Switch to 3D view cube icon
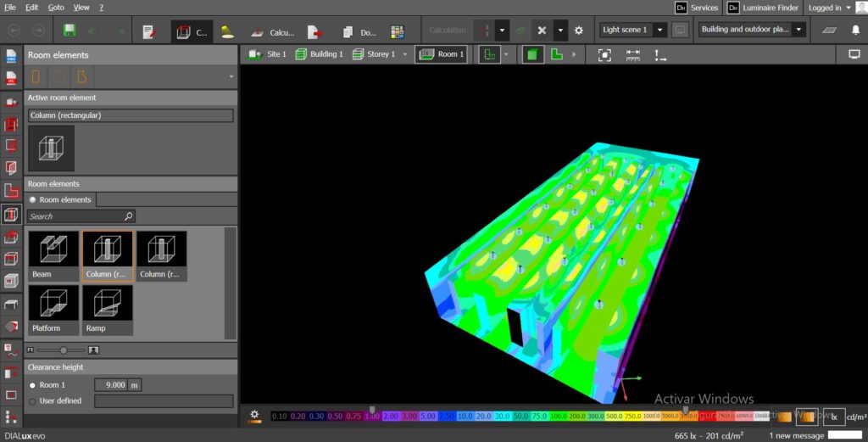 531,54
